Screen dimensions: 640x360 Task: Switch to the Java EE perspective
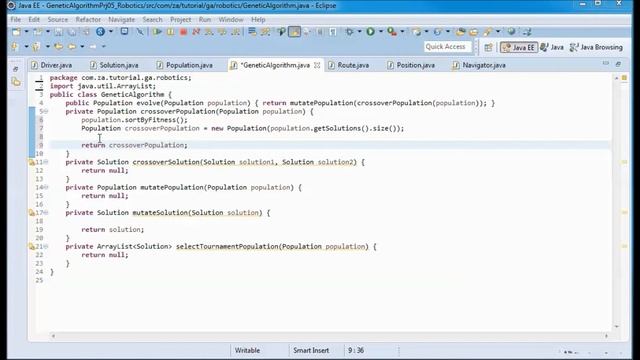(519, 47)
